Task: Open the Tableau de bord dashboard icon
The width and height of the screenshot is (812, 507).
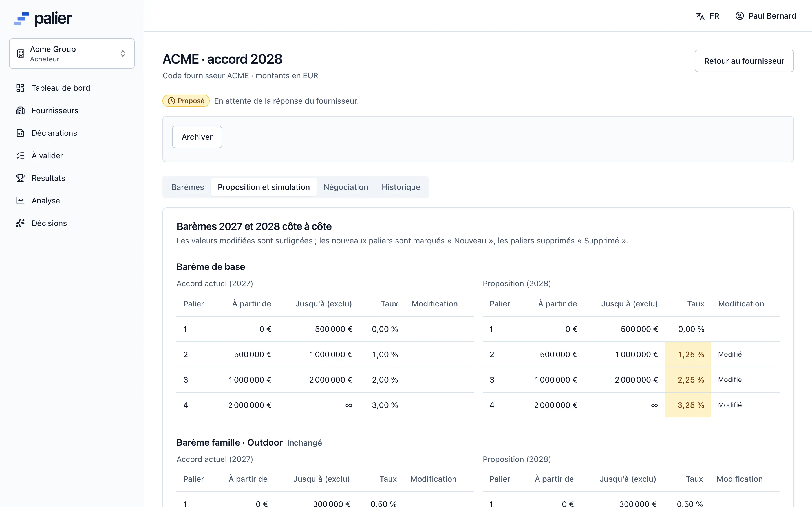Action: pyautogui.click(x=20, y=88)
